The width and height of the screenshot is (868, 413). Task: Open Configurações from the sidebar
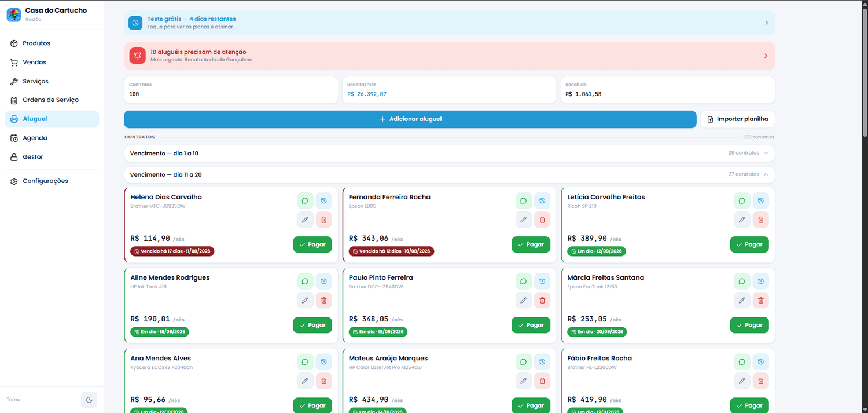(x=52, y=181)
